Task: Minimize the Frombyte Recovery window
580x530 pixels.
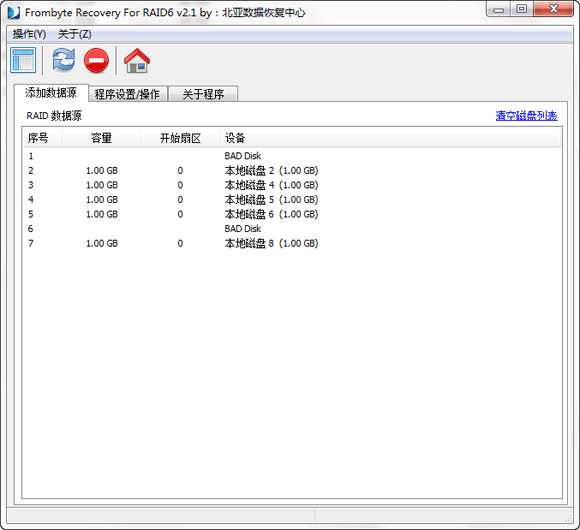Action: click(499, 9)
